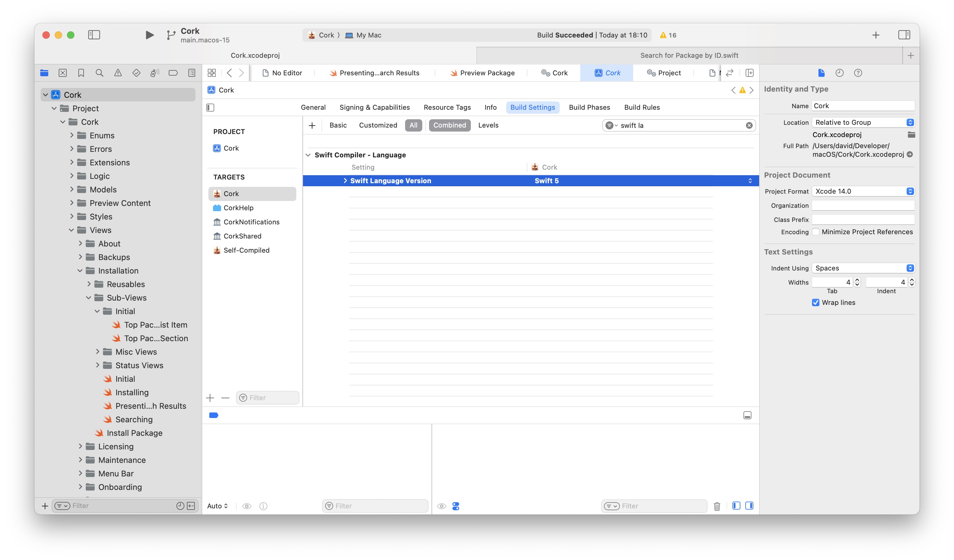Reveal full path in Finder arrow

910,155
